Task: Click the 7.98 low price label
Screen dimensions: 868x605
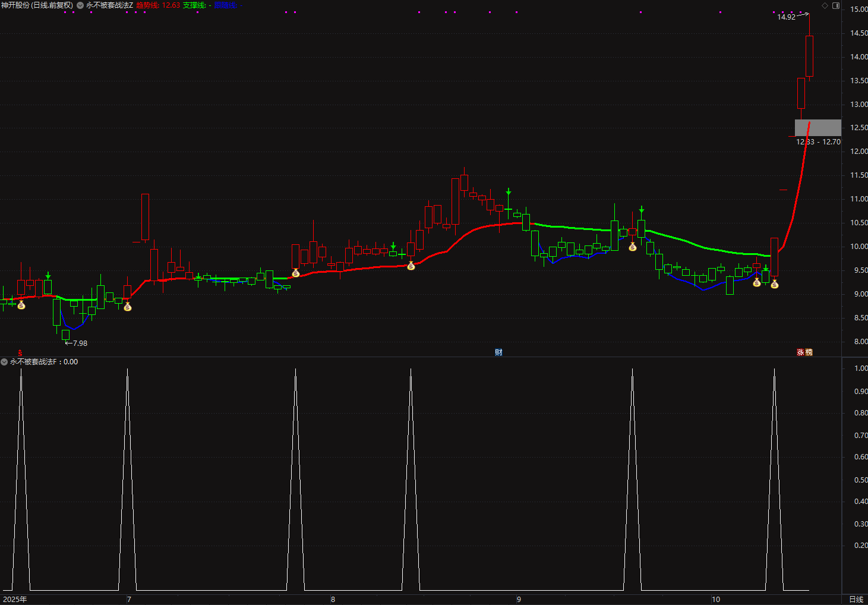Action: (x=80, y=344)
